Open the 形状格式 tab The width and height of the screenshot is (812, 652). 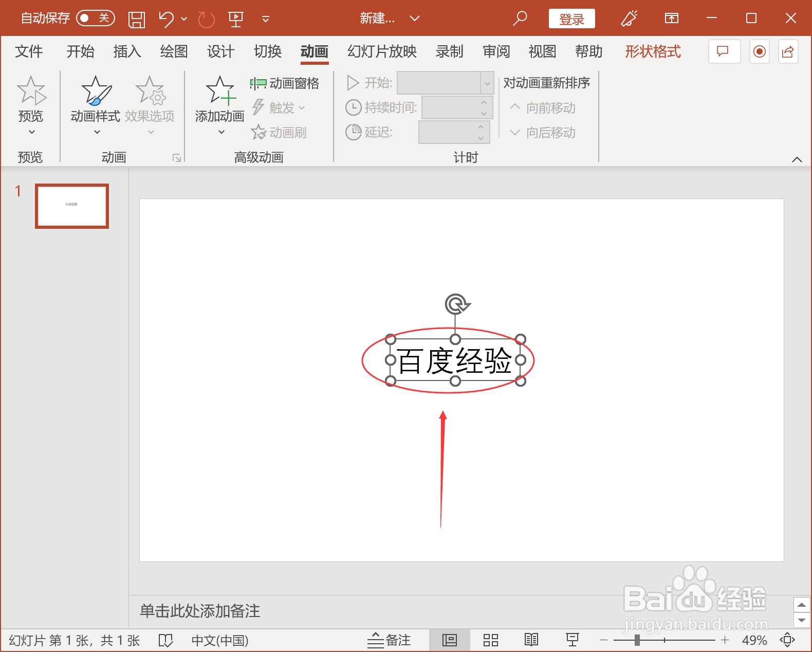point(653,51)
